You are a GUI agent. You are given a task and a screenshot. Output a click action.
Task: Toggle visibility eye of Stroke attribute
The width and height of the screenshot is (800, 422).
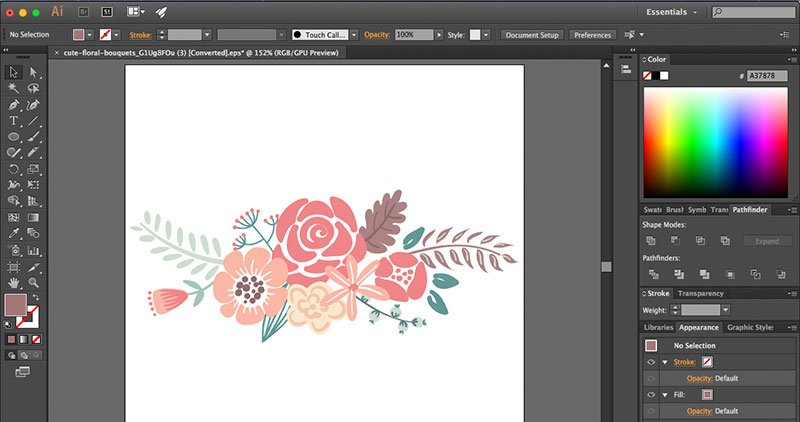[651, 362]
